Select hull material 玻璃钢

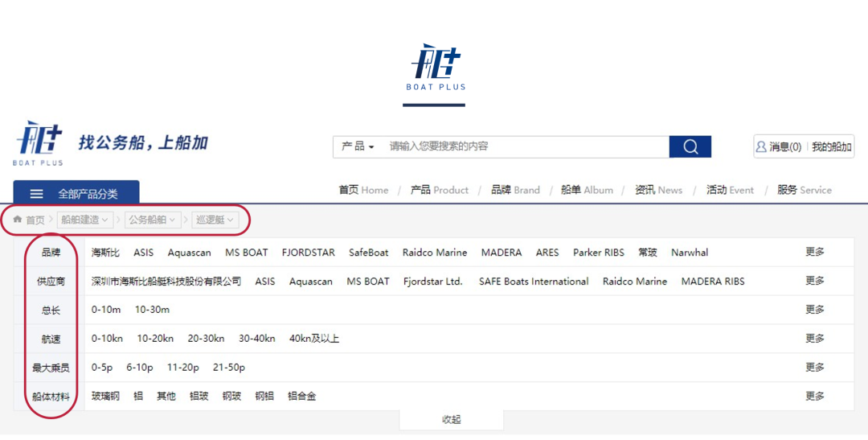pyautogui.click(x=105, y=397)
